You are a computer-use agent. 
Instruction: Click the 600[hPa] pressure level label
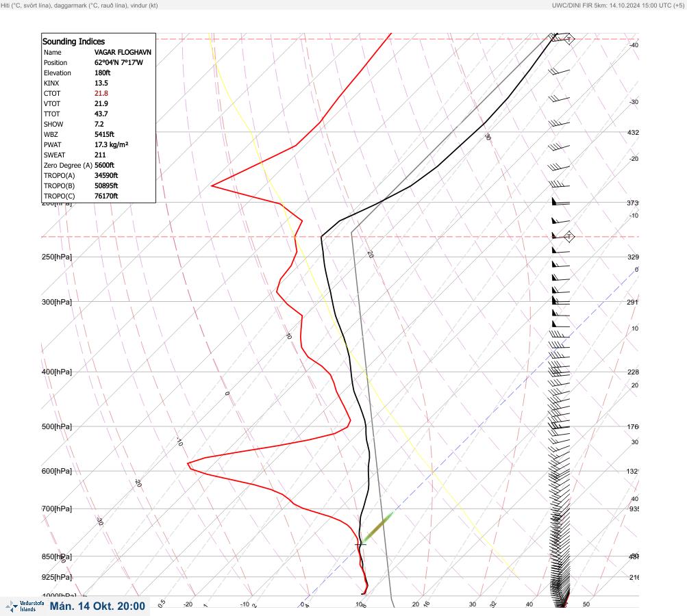[x=57, y=471]
